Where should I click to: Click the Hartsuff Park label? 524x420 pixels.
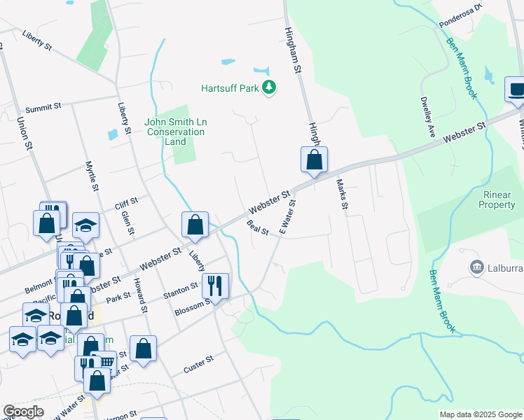click(x=230, y=88)
